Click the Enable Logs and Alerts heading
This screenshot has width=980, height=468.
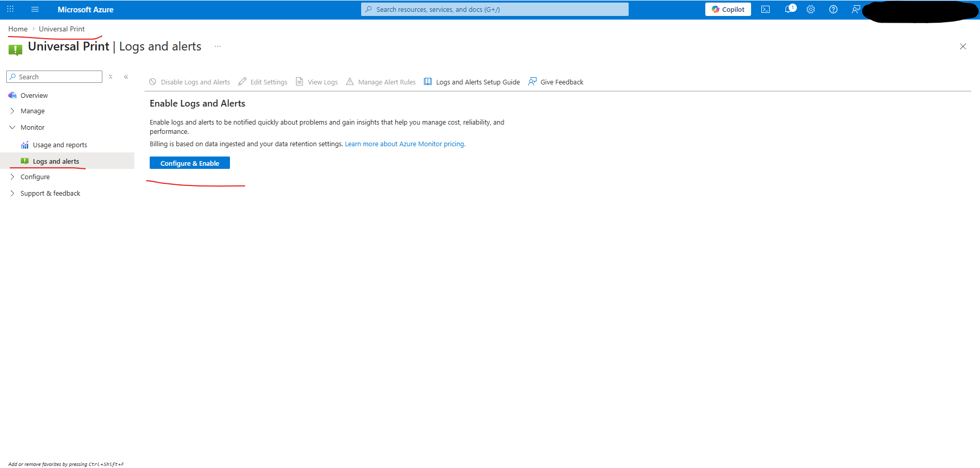[198, 103]
